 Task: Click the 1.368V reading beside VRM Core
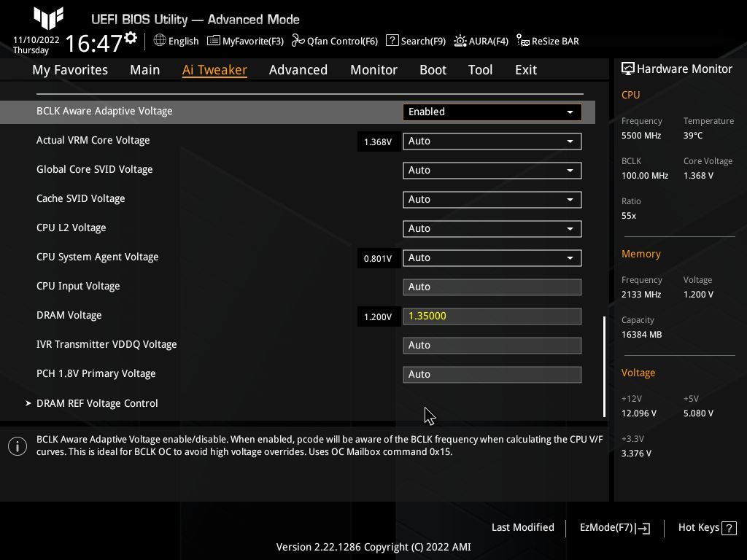(x=378, y=142)
